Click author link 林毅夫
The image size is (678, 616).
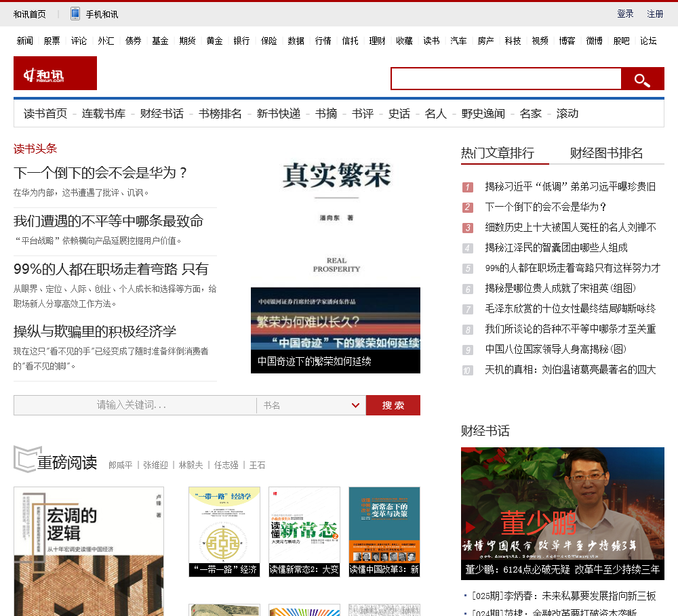191,465
